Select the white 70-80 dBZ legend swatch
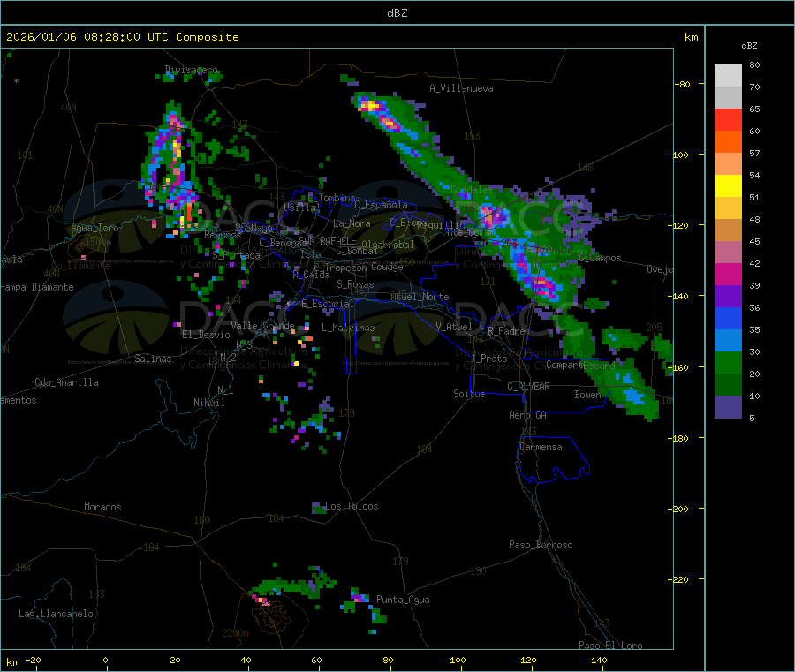 pyautogui.click(x=728, y=76)
